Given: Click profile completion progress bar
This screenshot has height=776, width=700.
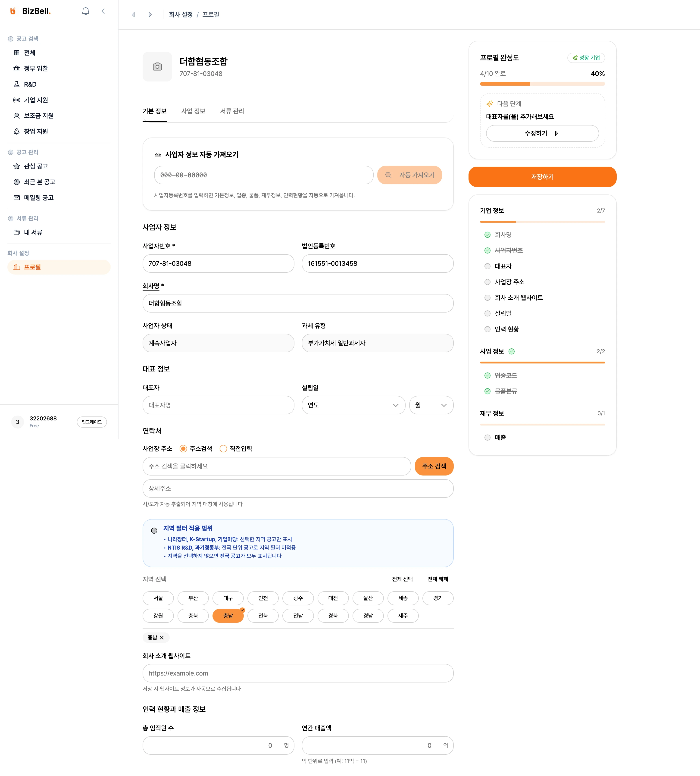Looking at the screenshot, I should [542, 84].
